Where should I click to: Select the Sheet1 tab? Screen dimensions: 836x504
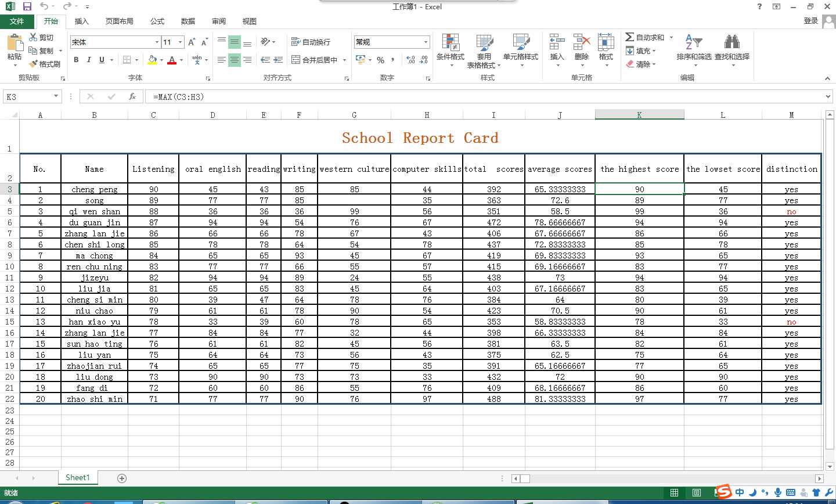pos(77,477)
